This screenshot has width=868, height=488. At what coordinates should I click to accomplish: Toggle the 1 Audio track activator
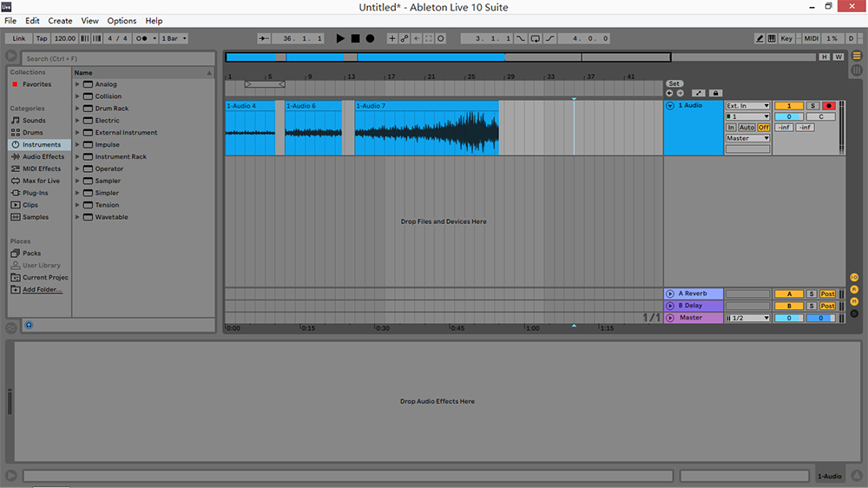coord(789,106)
